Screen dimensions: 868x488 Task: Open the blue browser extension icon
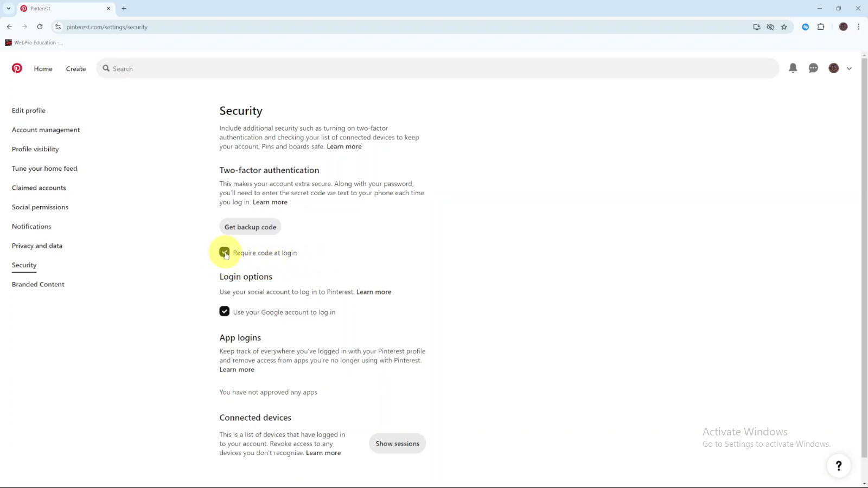(x=806, y=27)
